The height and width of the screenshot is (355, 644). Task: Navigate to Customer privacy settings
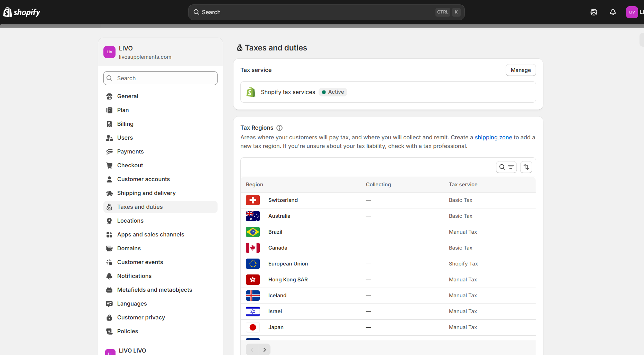coord(141,318)
